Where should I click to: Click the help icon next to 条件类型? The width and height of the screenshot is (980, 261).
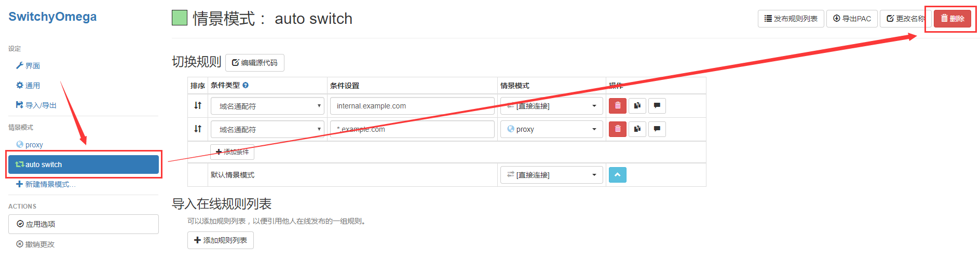pyautogui.click(x=246, y=85)
